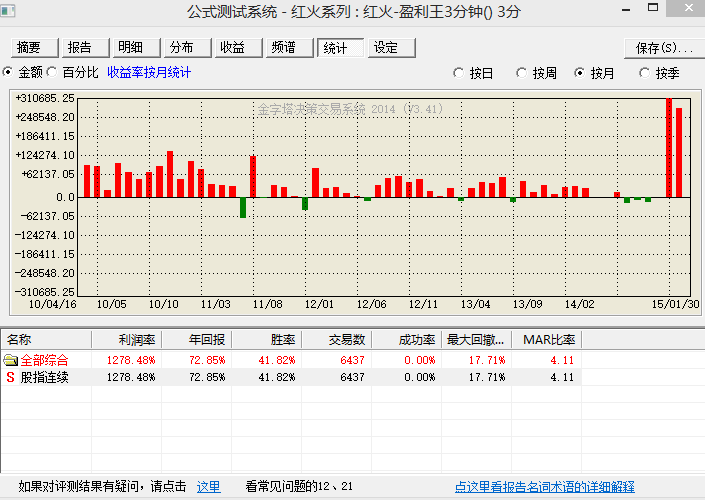This screenshot has height=500, width=705.
Task: Click the folder icon beside 全部综合
Action: [11, 360]
